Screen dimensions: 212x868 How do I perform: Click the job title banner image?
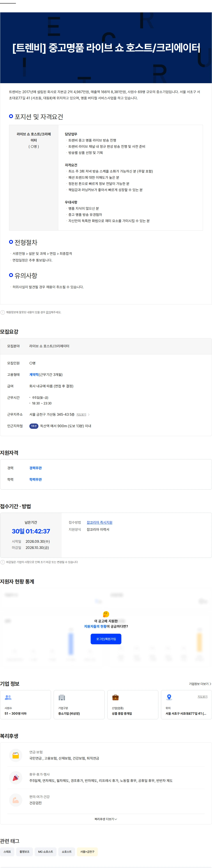(106, 48)
